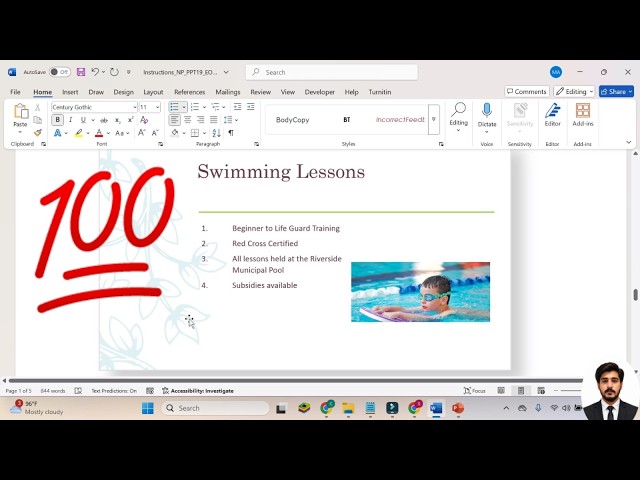Switch to the Layout tab

click(x=153, y=92)
